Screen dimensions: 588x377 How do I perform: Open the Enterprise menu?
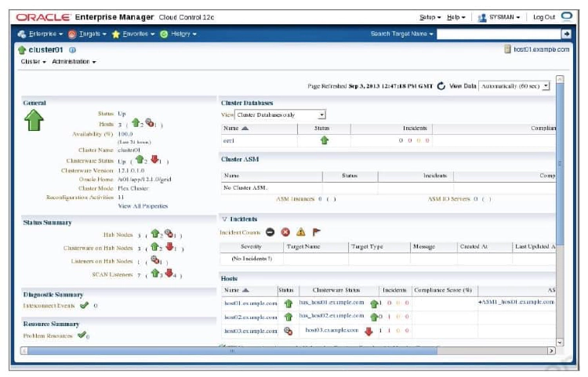click(x=40, y=34)
